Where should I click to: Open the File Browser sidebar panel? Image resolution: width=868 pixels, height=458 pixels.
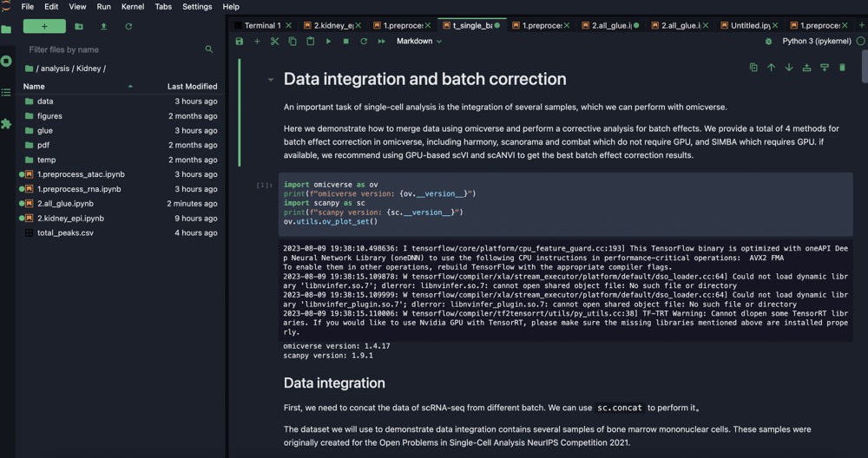(x=6, y=29)
